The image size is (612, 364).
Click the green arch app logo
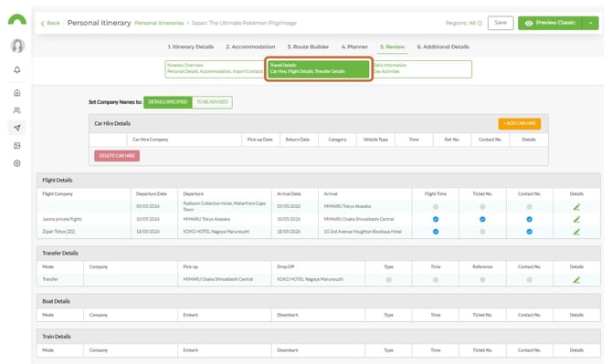[17, 19]
